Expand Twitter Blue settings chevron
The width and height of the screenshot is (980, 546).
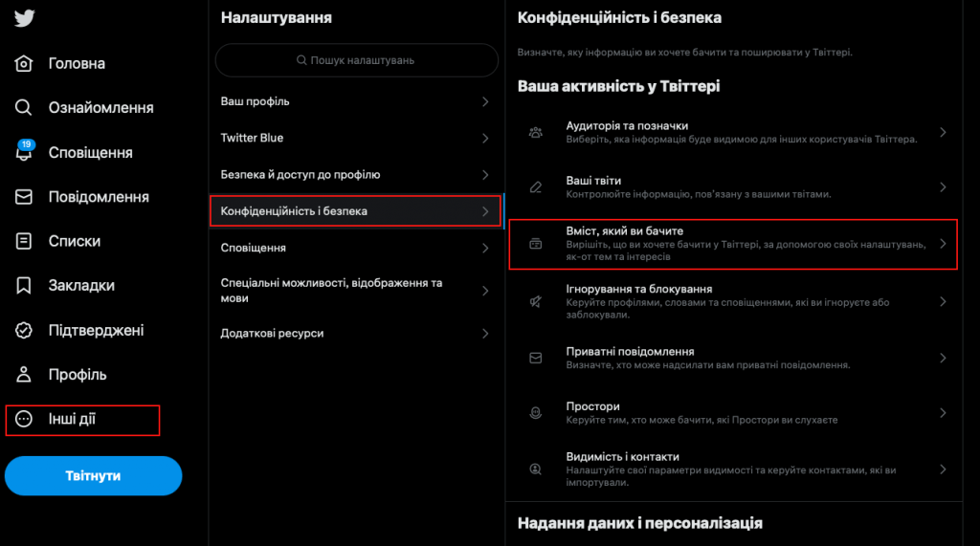click(x=485, y=138)
